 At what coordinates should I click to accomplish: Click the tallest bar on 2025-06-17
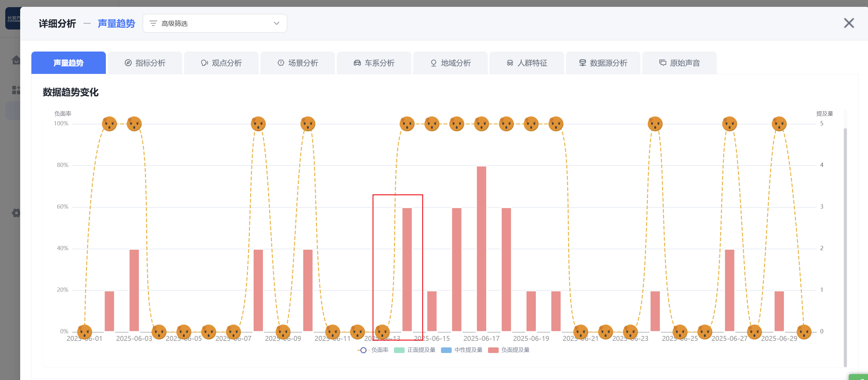pyautogui.click(x=481, y=249)
